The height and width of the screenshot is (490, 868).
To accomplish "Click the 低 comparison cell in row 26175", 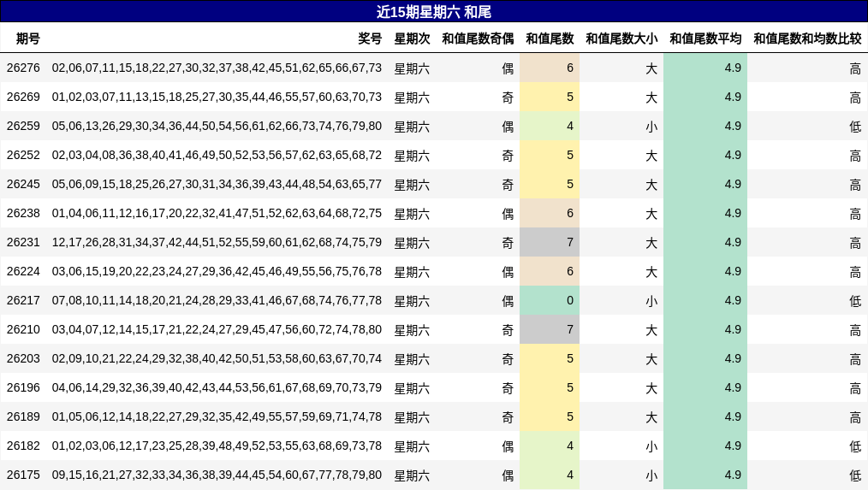I will point(855,475).
